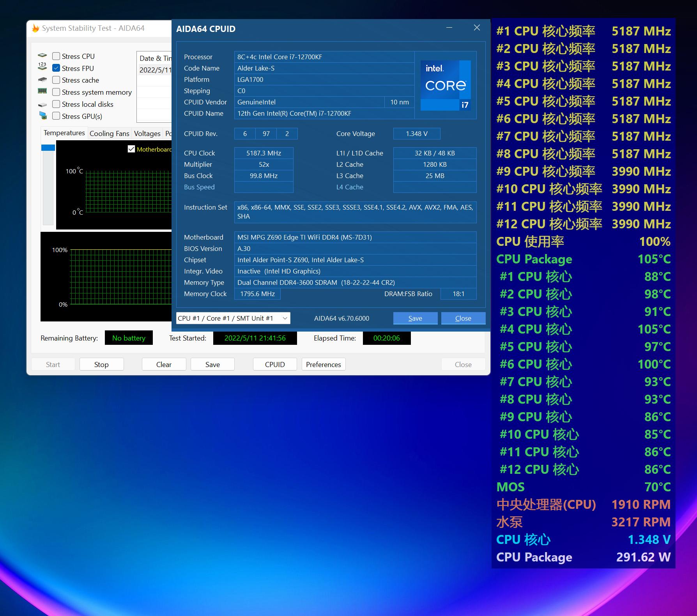Click the memory module icon beside Stress system memory
This screenshot has width=697, height=616.
[x=42, y=92]
